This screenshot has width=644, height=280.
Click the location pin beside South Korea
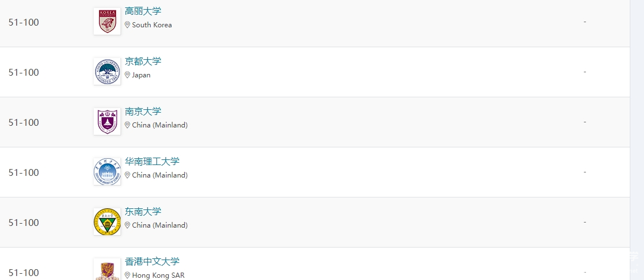[x=127, y=25]
